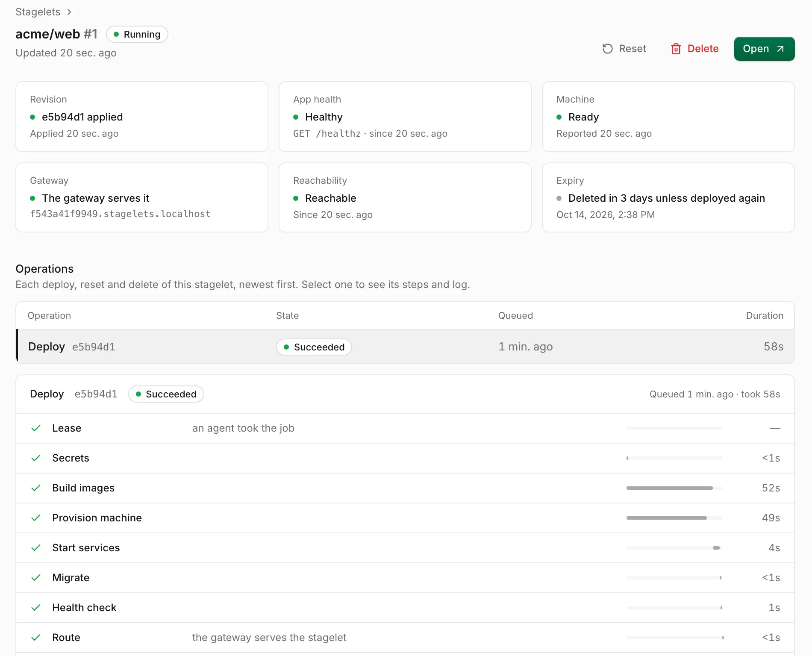Click the 'e5b94d1 applied' revision text
Viewport: 812px width, 656px height.
82,117
